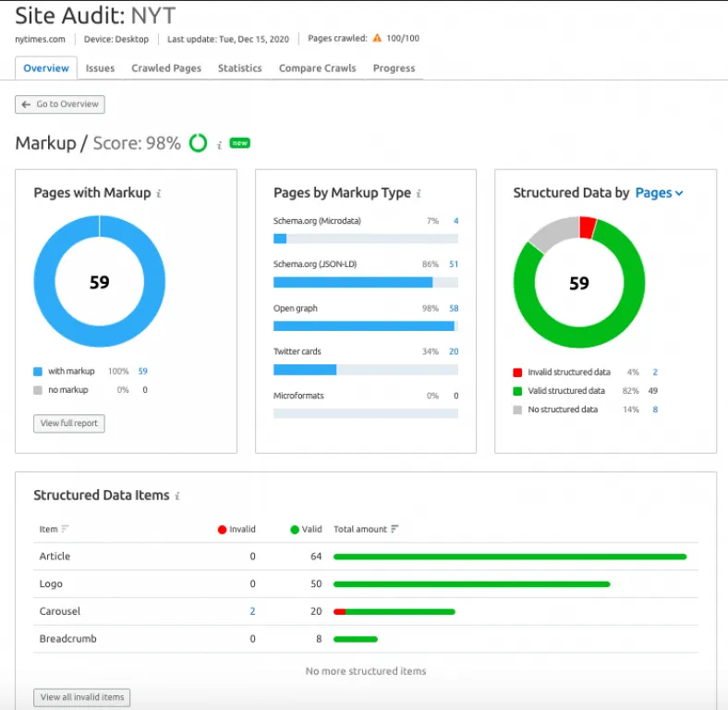The height and width of the screenshot is (710, 728).
Task: Open the Statistics tab
Action: [x=240, y=68]
